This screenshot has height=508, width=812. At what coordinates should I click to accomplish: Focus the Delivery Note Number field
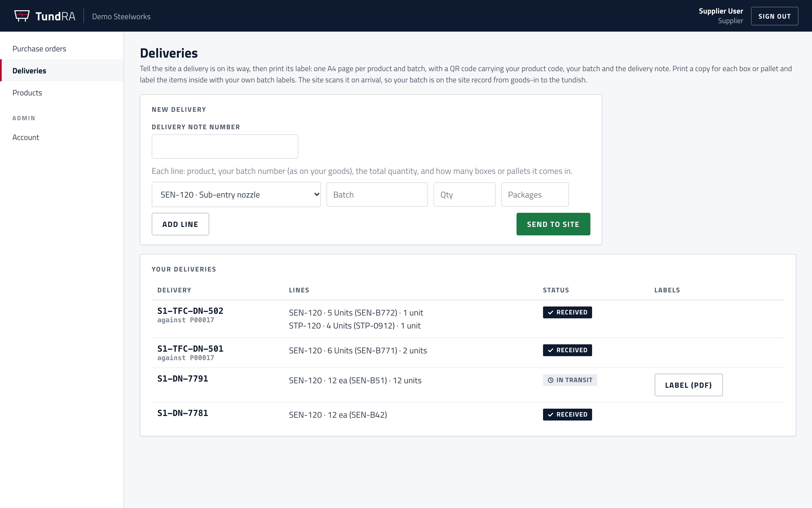click(225, 146)
